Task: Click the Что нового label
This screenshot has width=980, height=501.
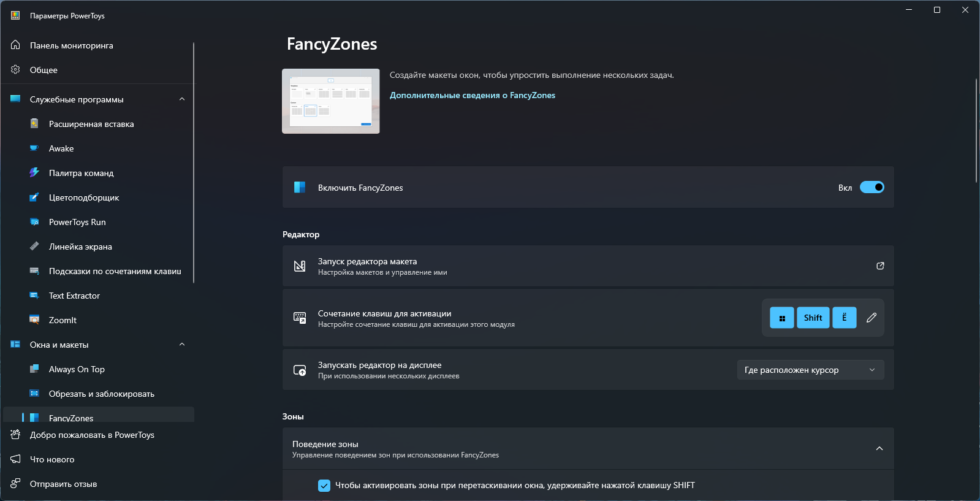Action: 52,459
